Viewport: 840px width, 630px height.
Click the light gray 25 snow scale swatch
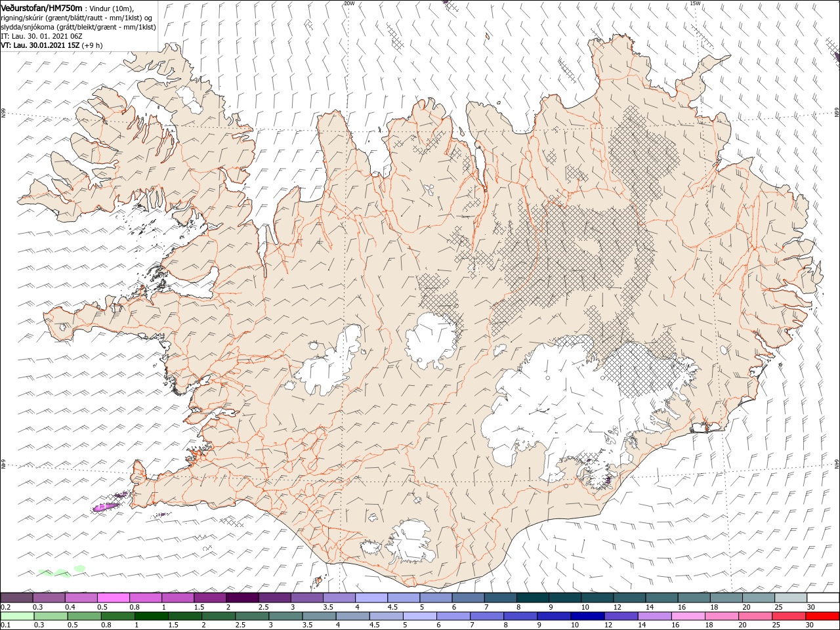[x=791, y=597]
